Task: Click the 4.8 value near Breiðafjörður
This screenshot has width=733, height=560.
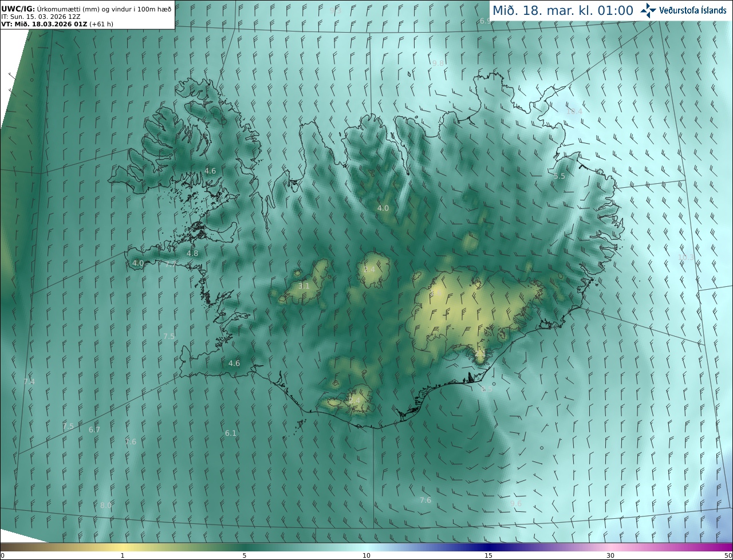Action: pos(192,253)
